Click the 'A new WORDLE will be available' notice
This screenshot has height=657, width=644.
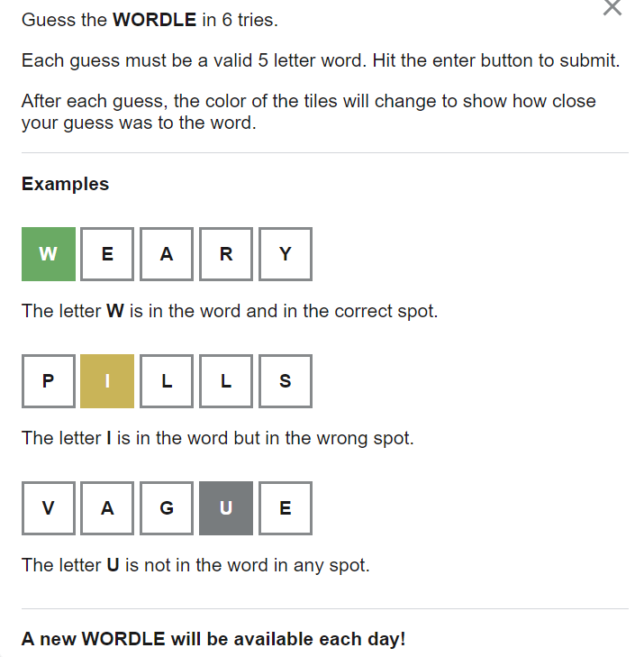point(213,639)
